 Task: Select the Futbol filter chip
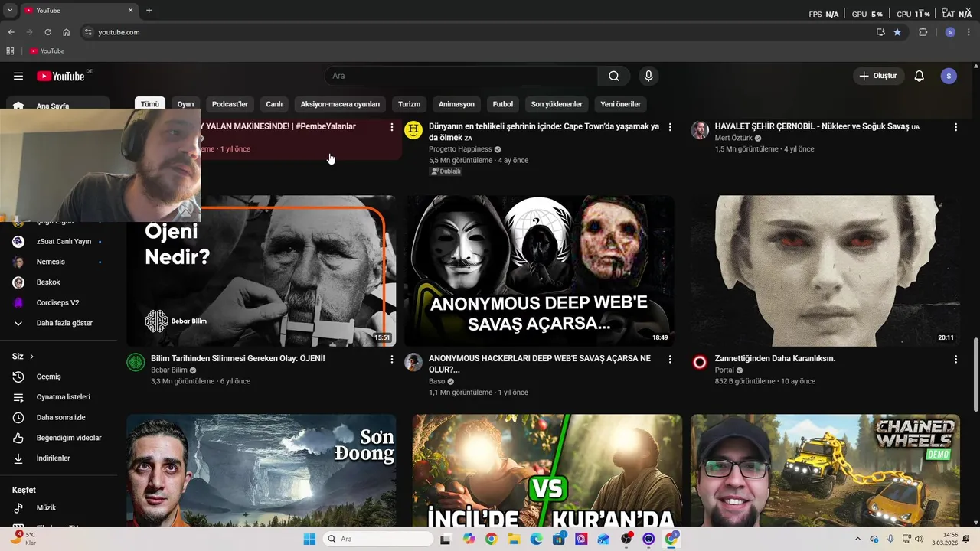coord(503,104)
